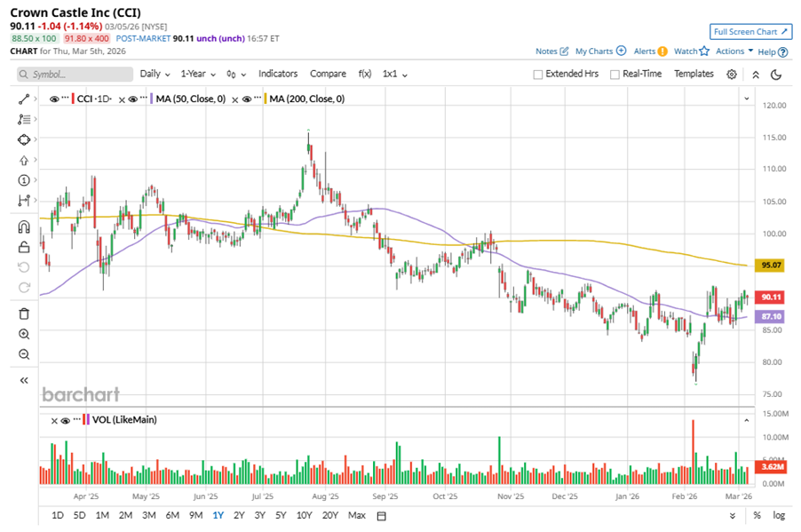
Task: Open Help question mark icon
Action: coord(783,52)
